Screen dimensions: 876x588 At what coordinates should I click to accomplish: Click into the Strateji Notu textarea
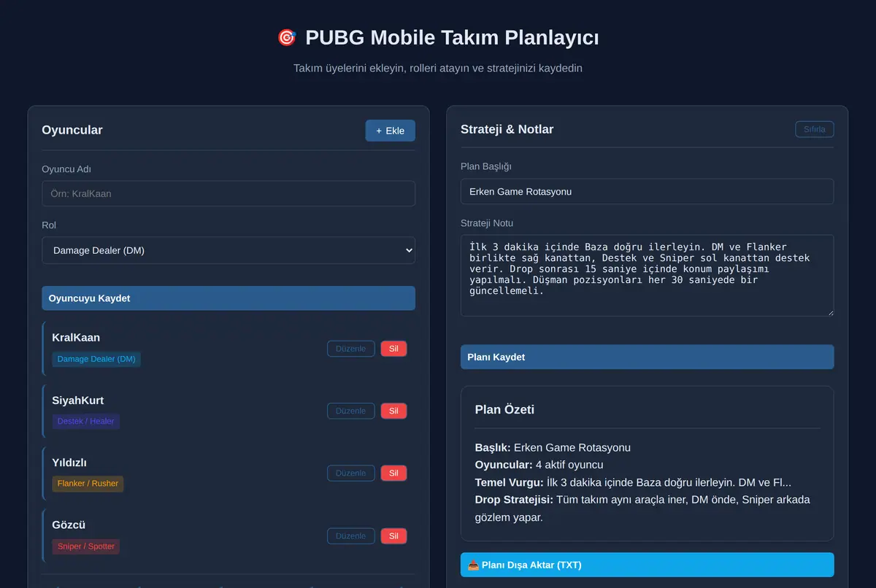click(647, 275)
